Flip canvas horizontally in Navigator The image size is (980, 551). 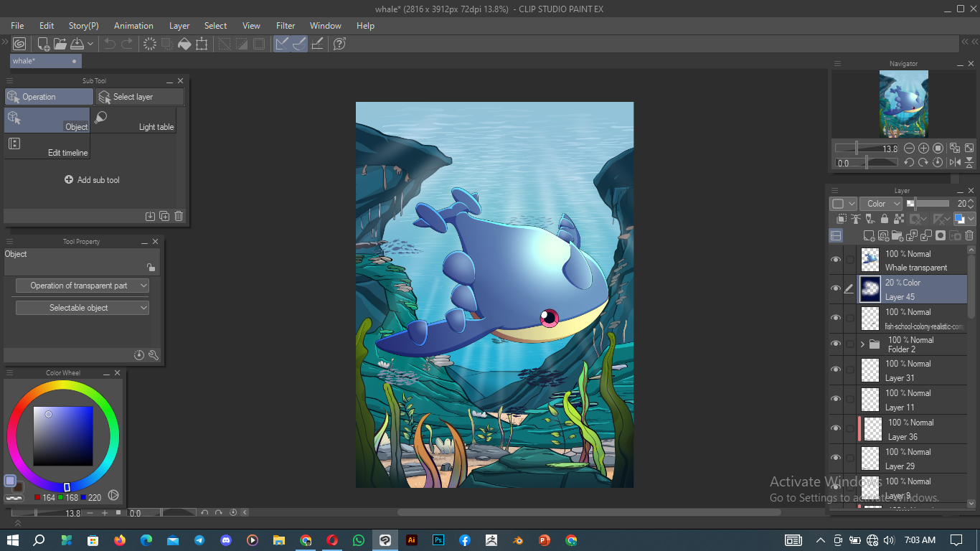[955, 163]
